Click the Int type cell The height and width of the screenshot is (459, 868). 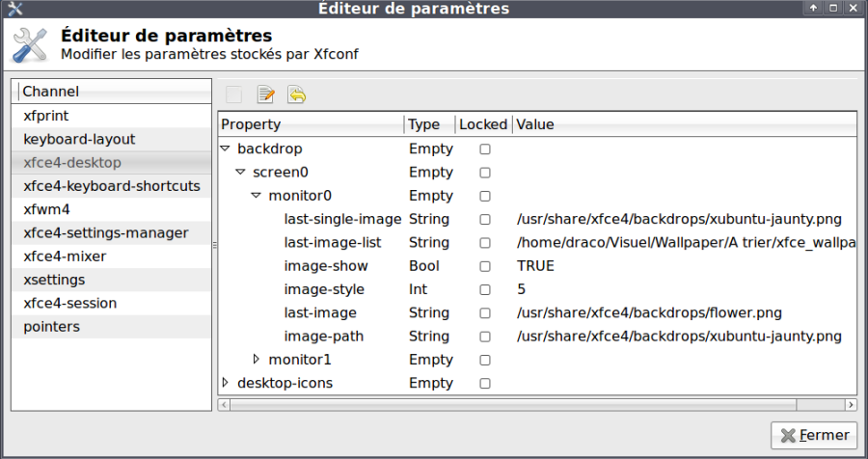click(x=418, y=289)
